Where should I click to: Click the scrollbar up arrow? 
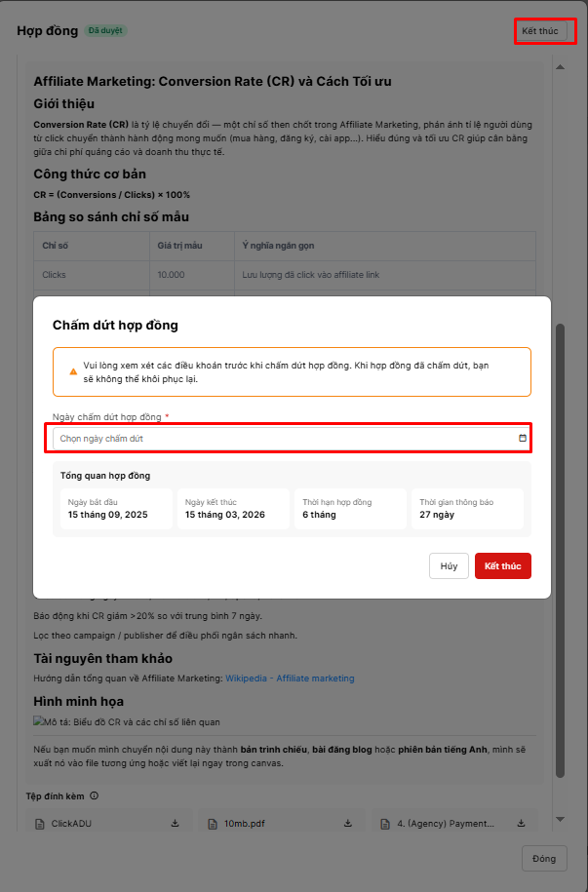point(560,67)
